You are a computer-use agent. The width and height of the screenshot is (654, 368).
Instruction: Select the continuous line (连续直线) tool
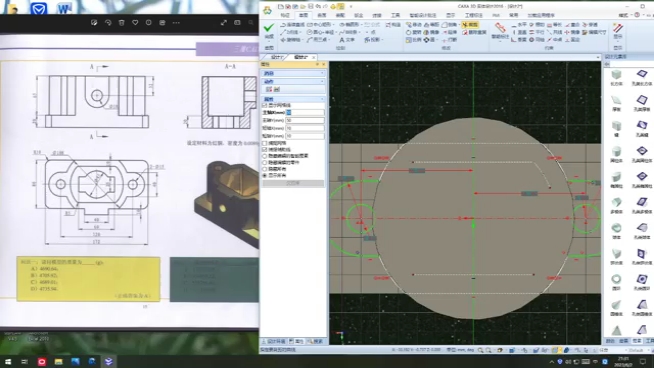pyautogui.click(x=292, y=25)
